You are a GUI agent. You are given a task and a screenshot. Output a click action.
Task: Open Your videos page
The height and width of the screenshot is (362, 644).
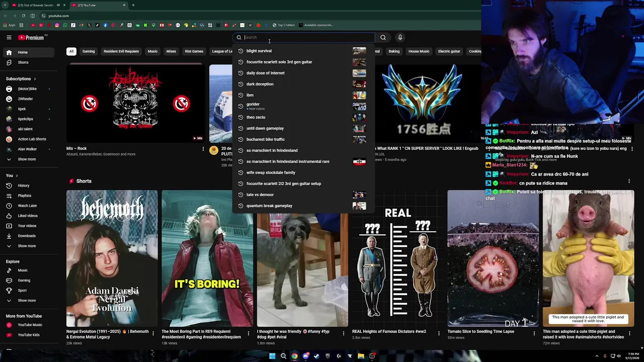coord(29,226)
